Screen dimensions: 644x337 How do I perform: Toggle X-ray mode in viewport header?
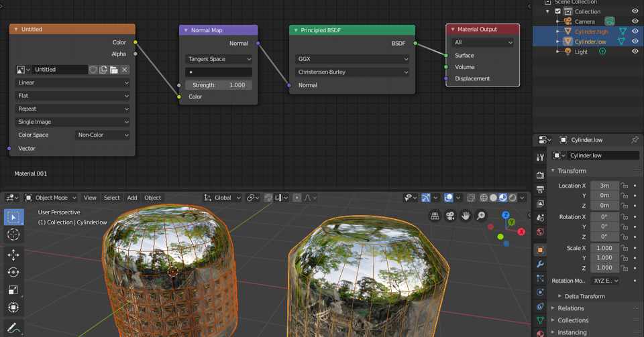click(x=471, y=198)
